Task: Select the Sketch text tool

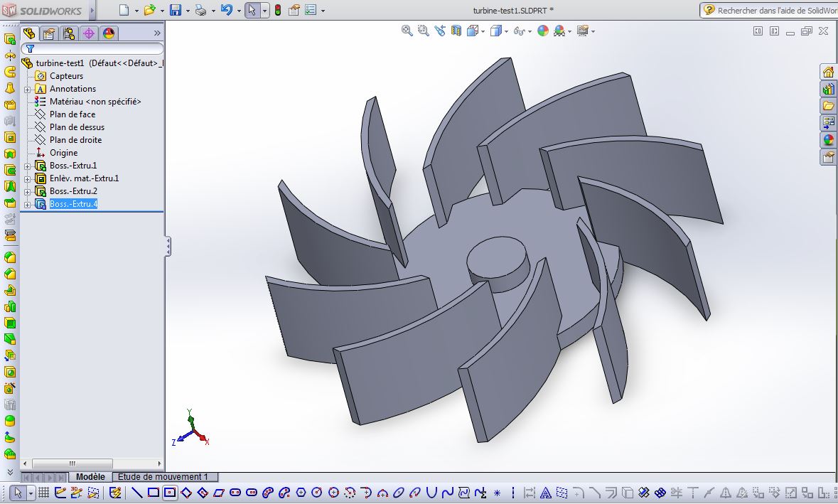Action: coord(547,492)
